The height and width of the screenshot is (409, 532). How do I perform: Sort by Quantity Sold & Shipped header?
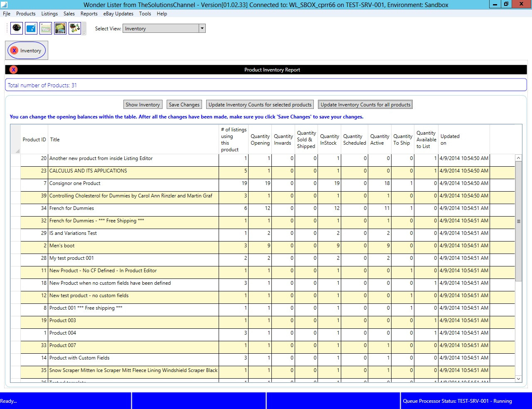click(x=306, y=140)
